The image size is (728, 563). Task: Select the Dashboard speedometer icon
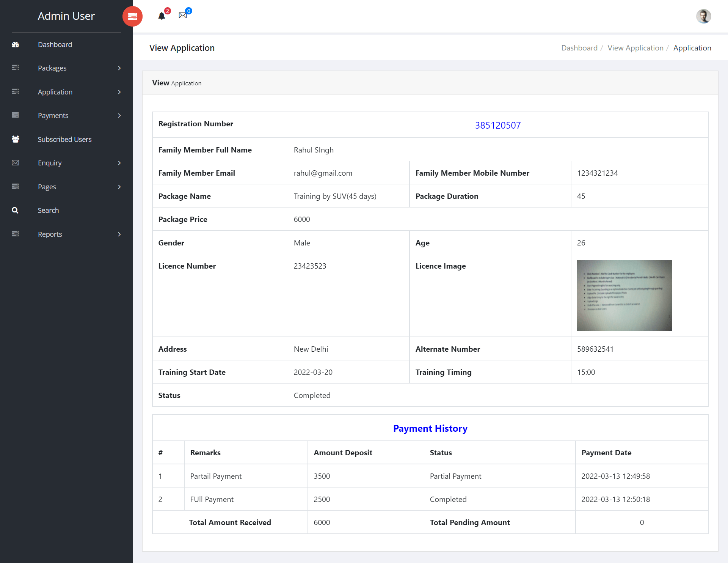[x=15, y=44]
